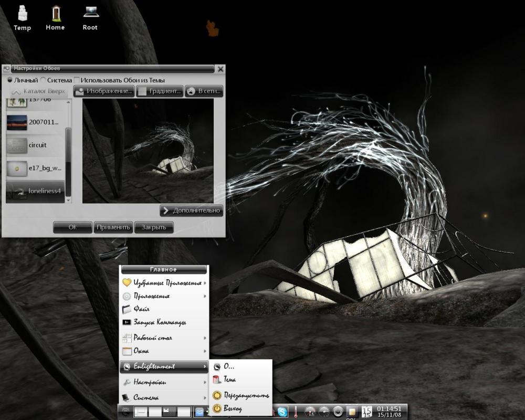Screen dimensions: 525x420
Task: Click the large wallpaper preview image
Action: coord(148,151)
